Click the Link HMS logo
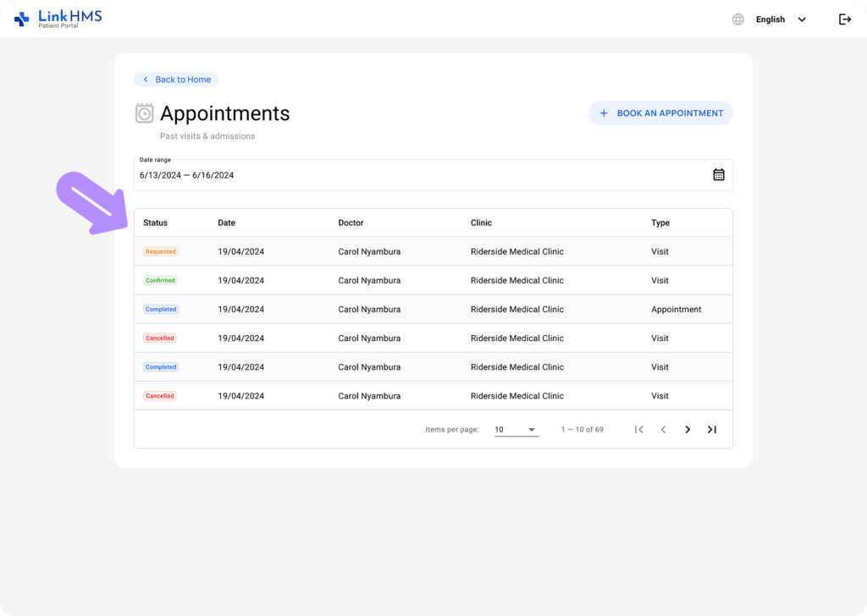Viewport: 867px width, 616px height. click(x=58, y=19)
